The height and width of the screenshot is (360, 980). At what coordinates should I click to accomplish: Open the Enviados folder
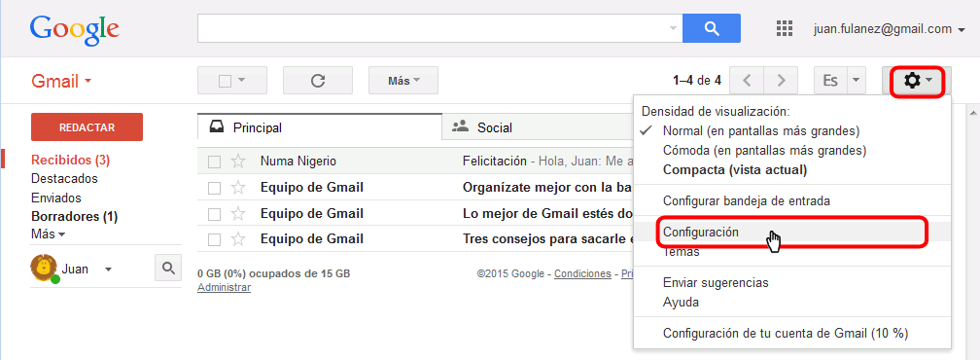coord(56,198)
